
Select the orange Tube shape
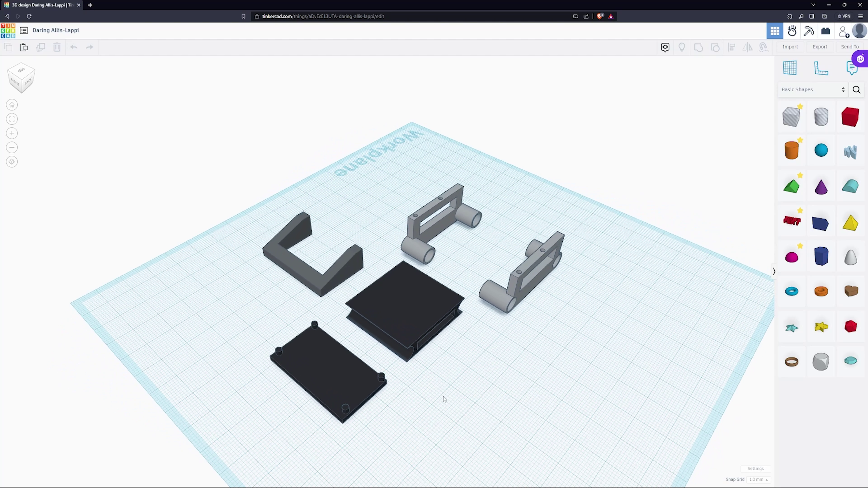pos(821,291)
